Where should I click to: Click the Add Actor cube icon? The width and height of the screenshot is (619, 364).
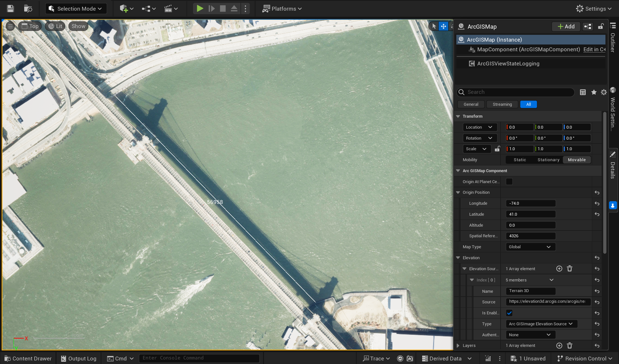pos(124,9)
